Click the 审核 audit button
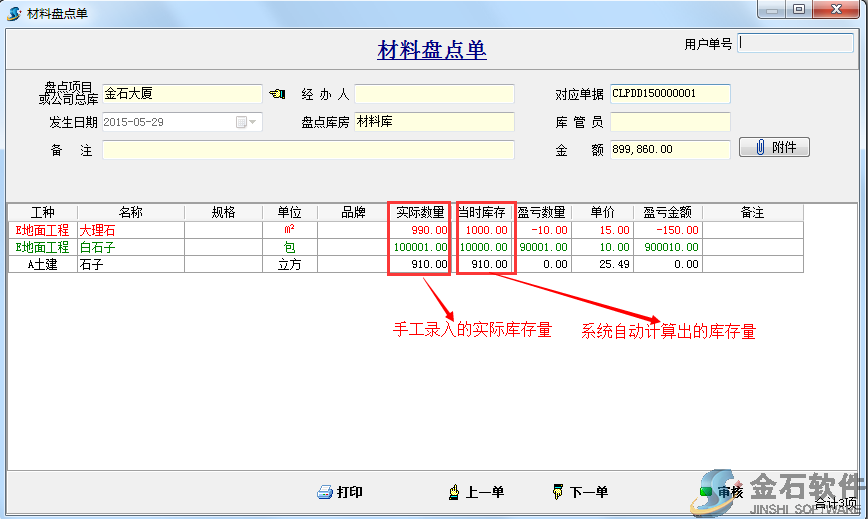Viewport: 868px width, 519px height. 721,492
